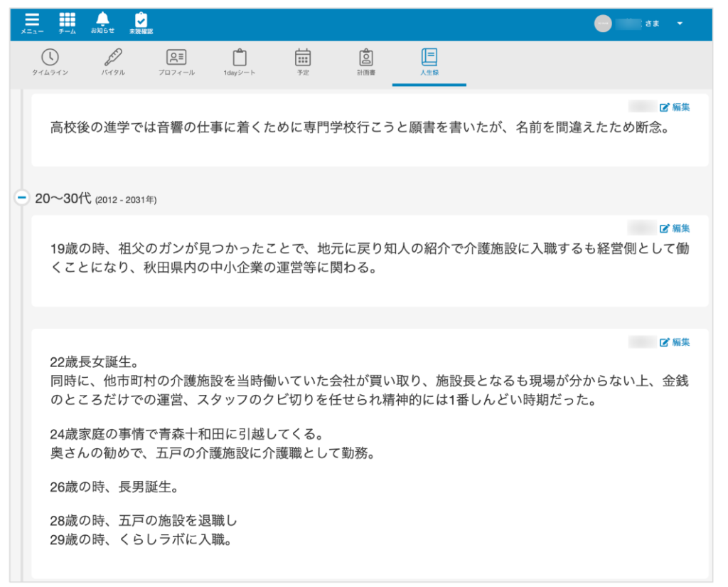Open the 未読確認 clipboard icon

point(141,21)
